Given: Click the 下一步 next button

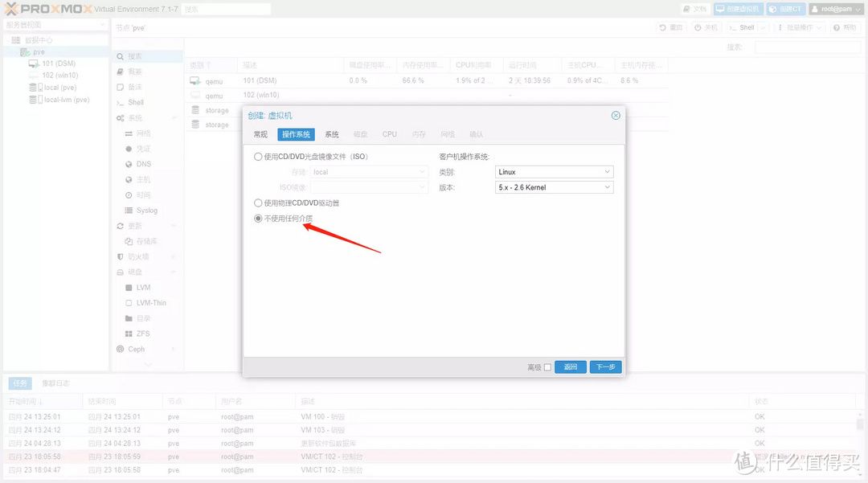Looking at the screenshot, I should pos(606,366).
